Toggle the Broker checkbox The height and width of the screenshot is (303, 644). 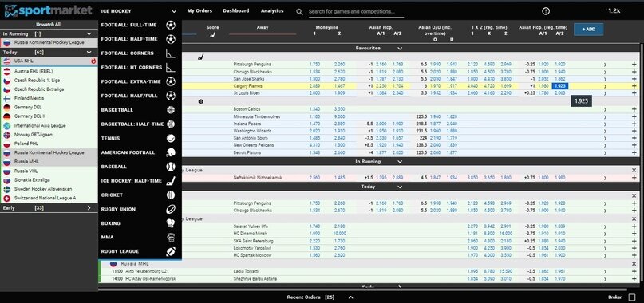[x=632, y=297]
